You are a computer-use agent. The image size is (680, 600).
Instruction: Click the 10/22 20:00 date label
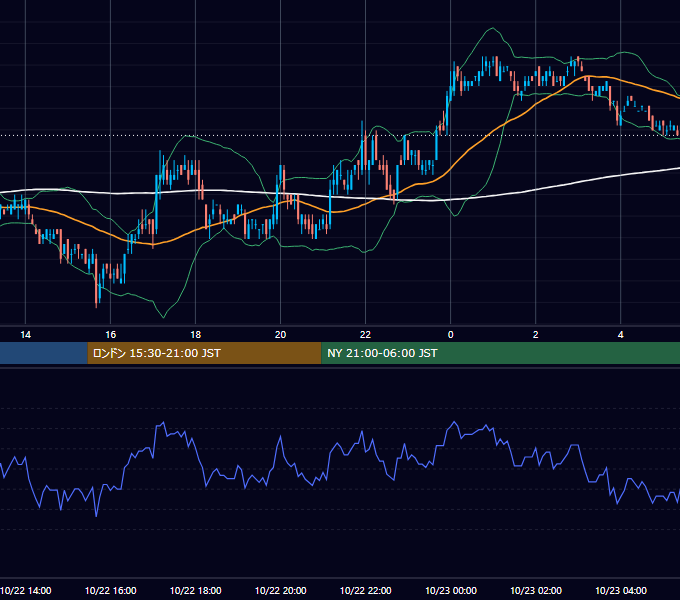click(281, 590)
